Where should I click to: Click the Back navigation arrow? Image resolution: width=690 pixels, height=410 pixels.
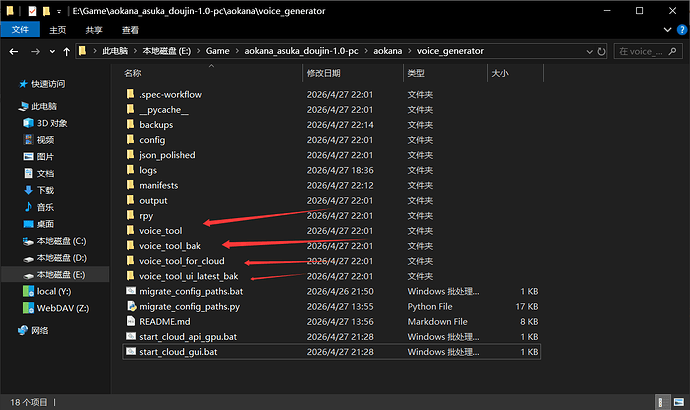click(x=14, y=50)
